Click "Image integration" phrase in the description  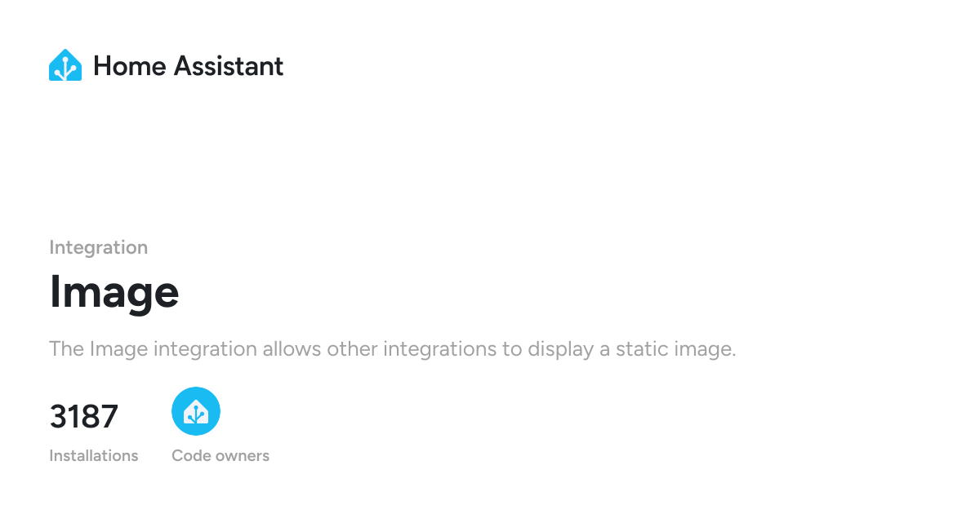(x=173, y=349)
